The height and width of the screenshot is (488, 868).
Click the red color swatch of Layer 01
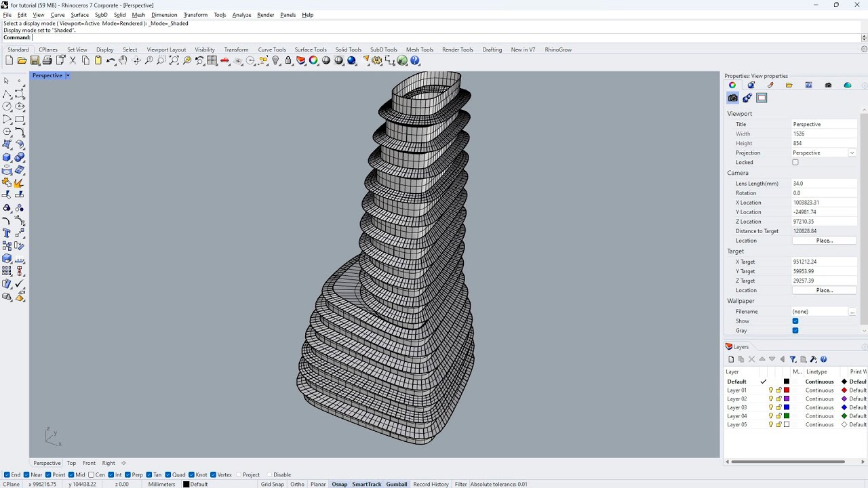[x=787, y=390]
